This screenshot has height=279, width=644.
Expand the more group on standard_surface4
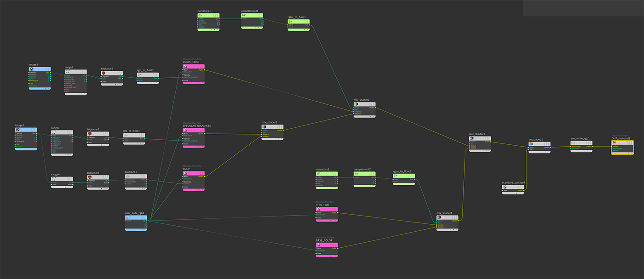pyautogui.click(x=503, y=190)
